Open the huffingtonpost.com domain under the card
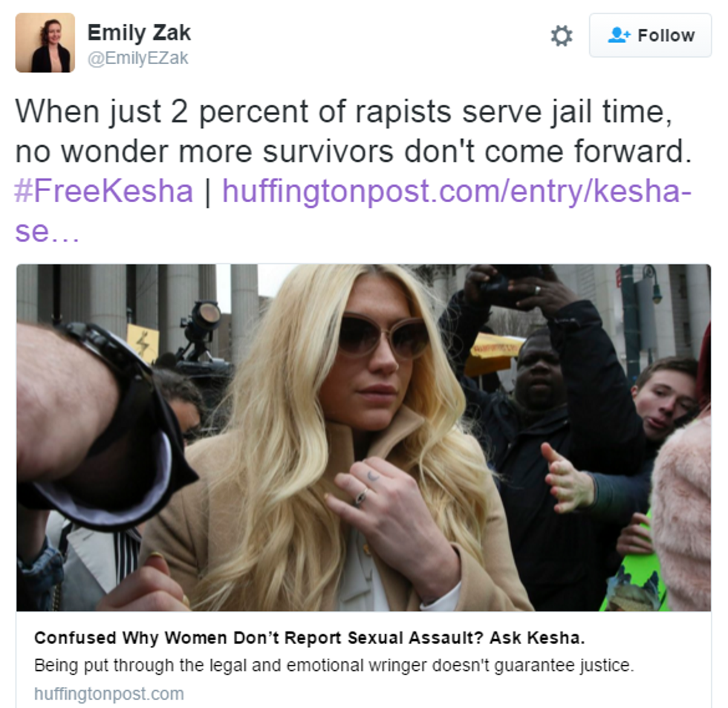Screen dimensions: 728x708 (x=109, y=694)
